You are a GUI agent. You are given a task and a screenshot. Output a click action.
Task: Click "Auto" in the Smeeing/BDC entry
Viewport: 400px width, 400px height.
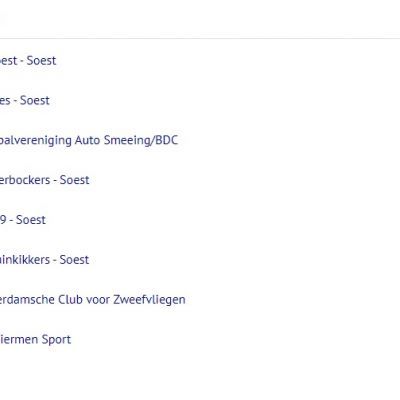87,140
